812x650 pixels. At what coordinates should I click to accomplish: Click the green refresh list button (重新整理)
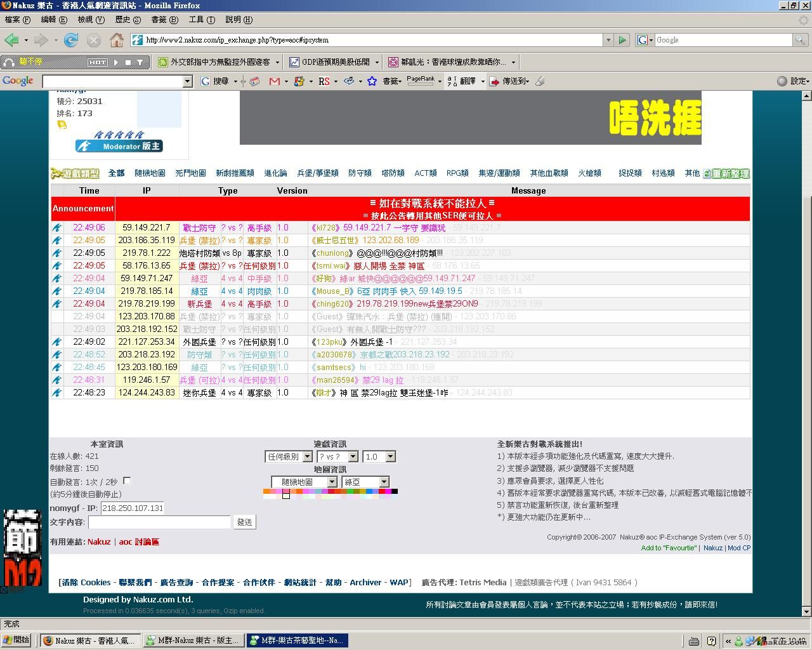point(726,173)
